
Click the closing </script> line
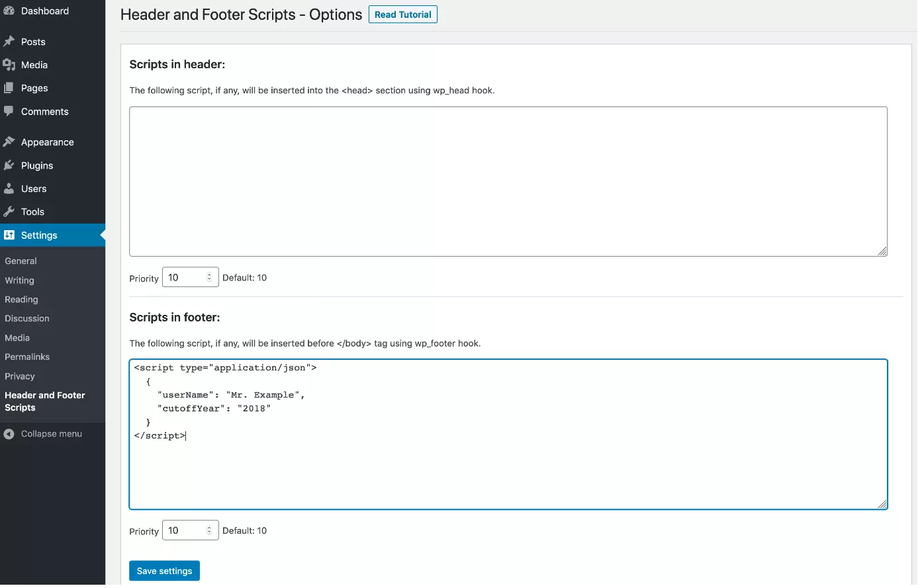(x=160, y=436)
